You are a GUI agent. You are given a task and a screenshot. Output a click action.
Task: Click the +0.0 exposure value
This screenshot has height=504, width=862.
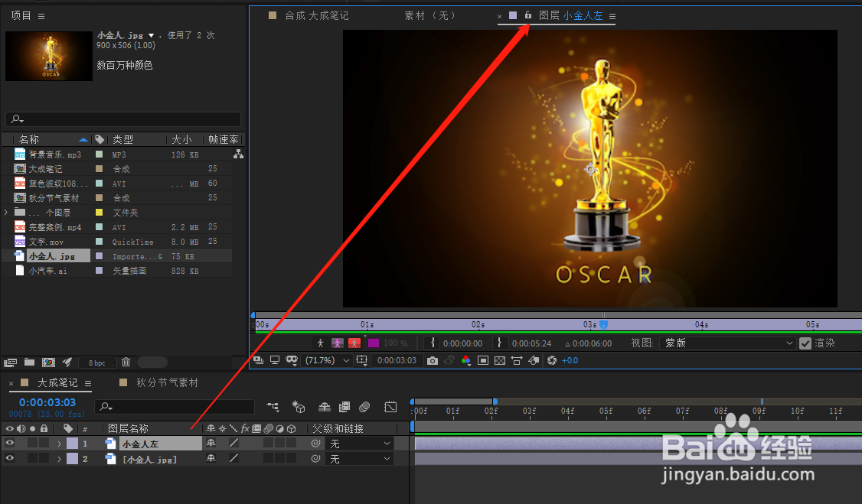click(570, 361)
